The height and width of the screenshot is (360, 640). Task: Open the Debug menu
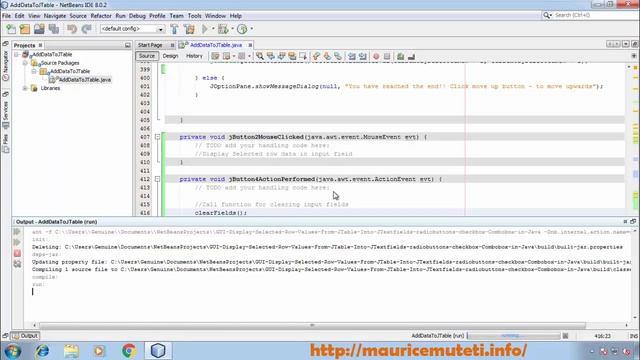pyautogui.click(x=137, y=16)
